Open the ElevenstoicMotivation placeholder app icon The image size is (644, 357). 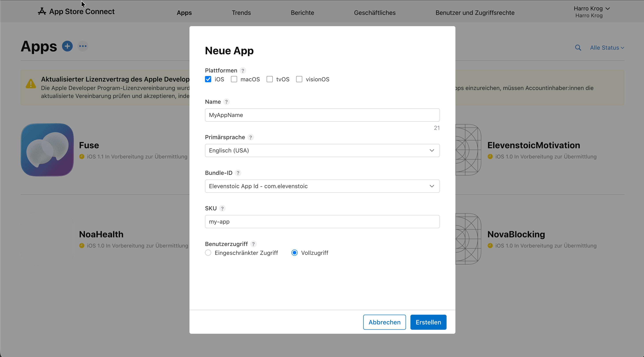click(468, 150)
